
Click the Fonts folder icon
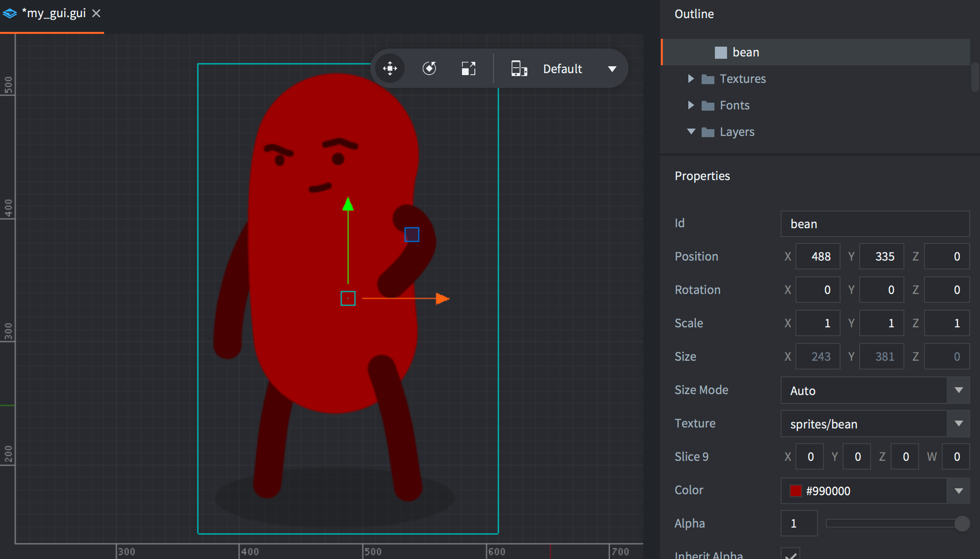coord(708,106)
